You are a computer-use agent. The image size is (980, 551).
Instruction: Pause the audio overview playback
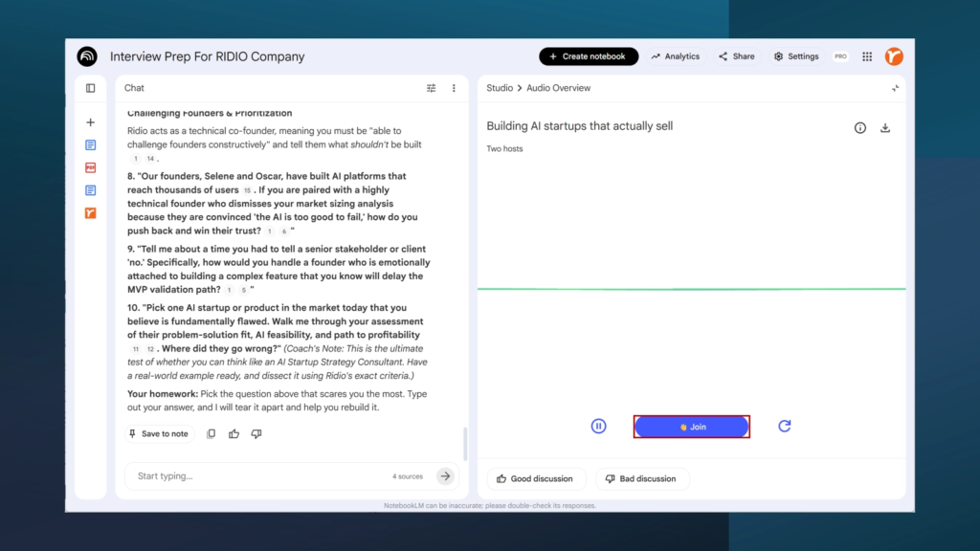(599, 427)
